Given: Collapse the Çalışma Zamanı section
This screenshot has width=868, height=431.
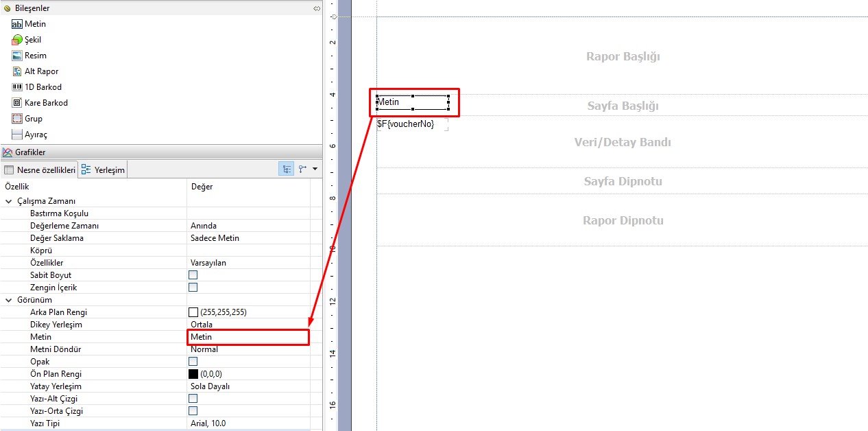Looking at the screenshot, I should (x=9, y=201).
